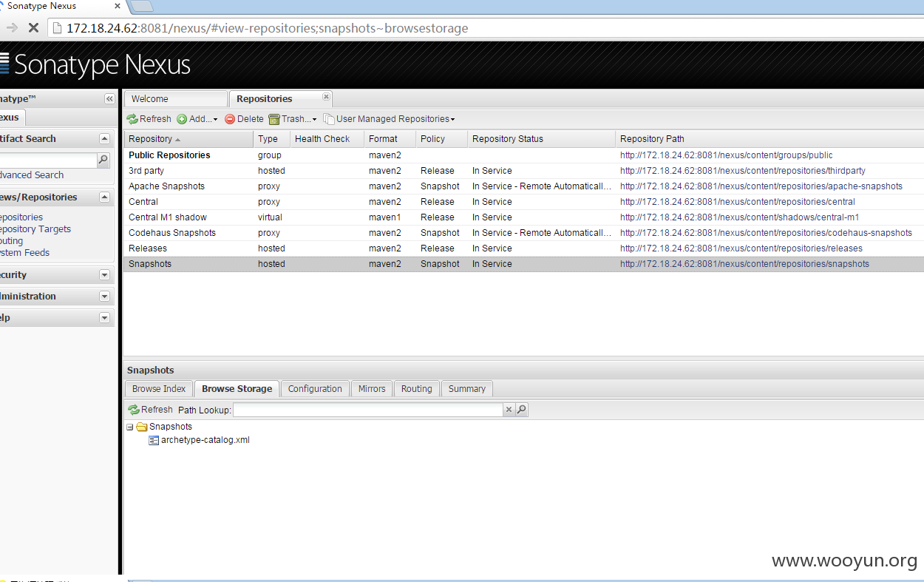The image size is (924, 582).
Task: Select the Central repository row
Action: point(523,202)
